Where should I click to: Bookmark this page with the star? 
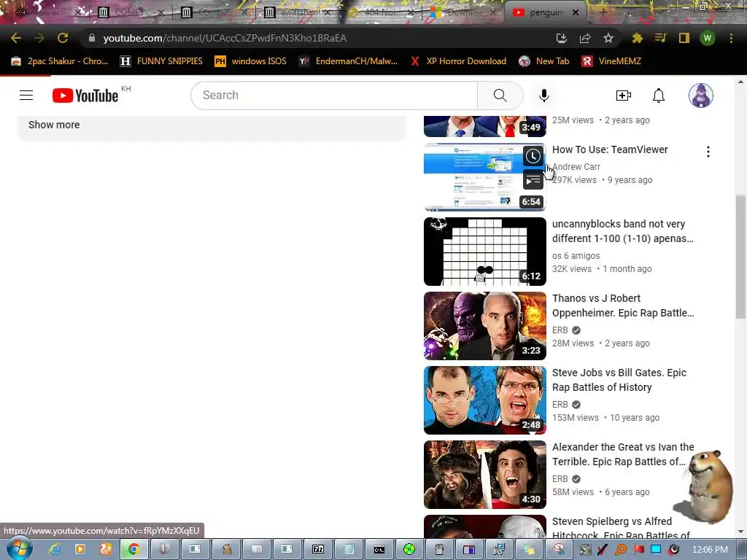[x=608, y=38]
